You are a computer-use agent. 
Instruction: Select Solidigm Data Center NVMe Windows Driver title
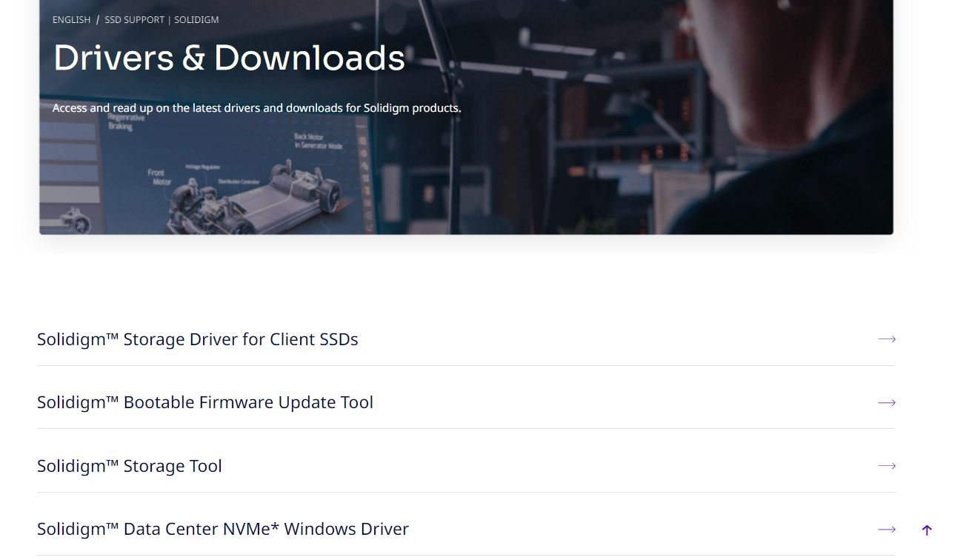223,529
